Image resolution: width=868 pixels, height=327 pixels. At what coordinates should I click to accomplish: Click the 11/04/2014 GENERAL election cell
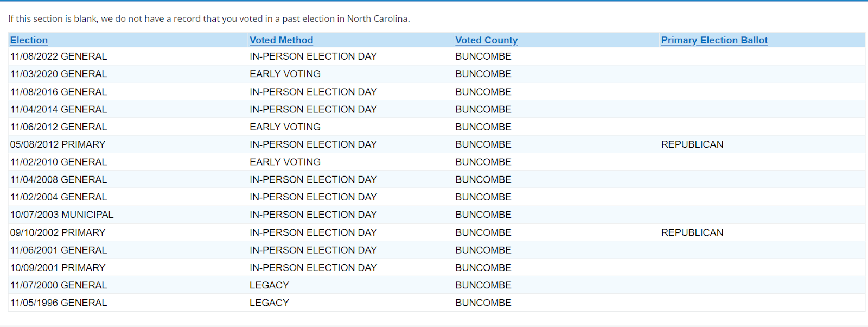coord(59,109)
